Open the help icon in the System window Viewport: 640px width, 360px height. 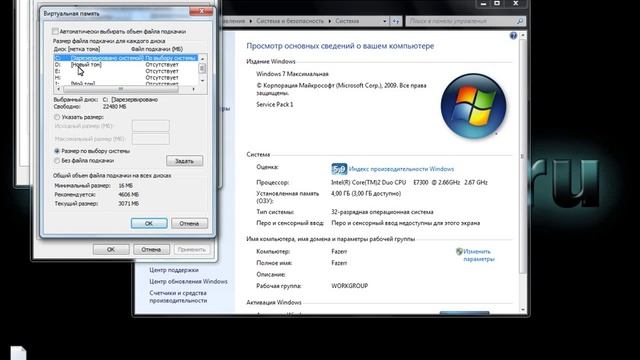pyautogui.click(x=513, y=36)
